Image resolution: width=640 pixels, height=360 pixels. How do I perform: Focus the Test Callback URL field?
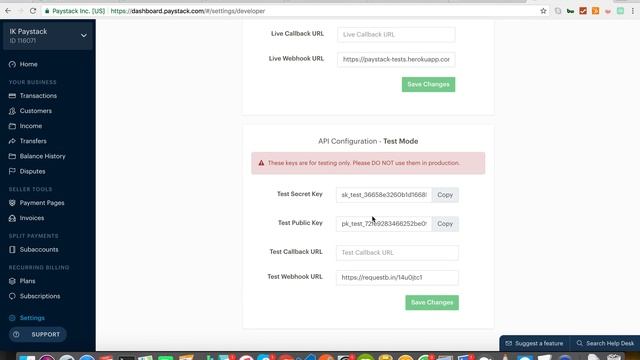[x=397, y=253]
